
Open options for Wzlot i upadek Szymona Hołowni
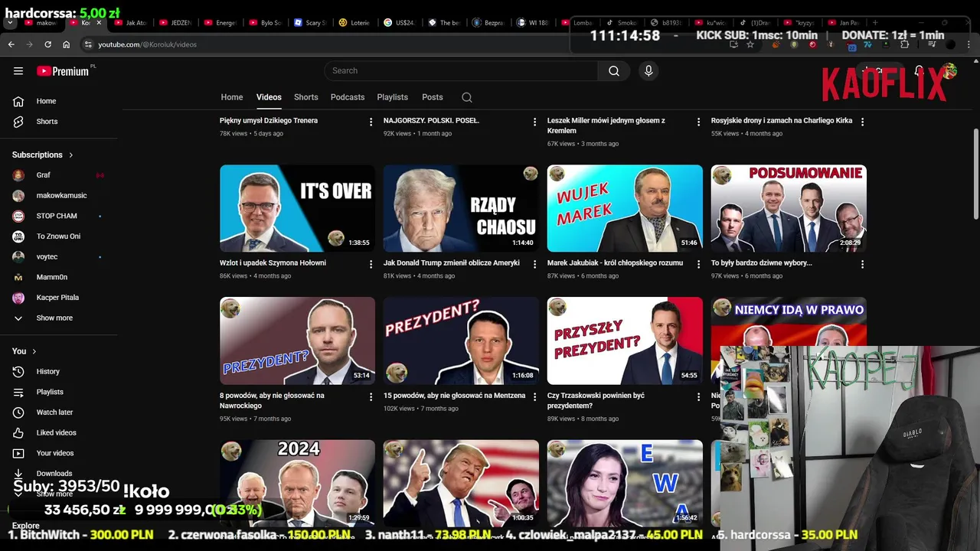click(371, 264)
